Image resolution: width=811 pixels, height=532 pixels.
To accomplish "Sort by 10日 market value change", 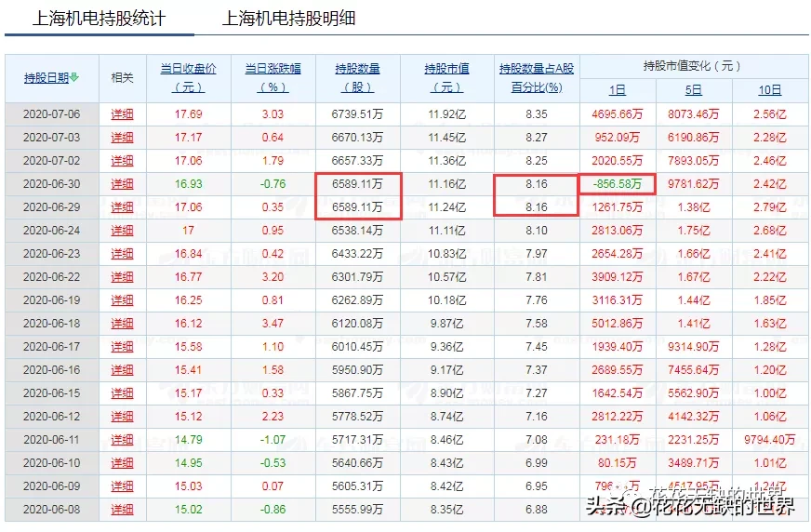I will tap(770, 90).
